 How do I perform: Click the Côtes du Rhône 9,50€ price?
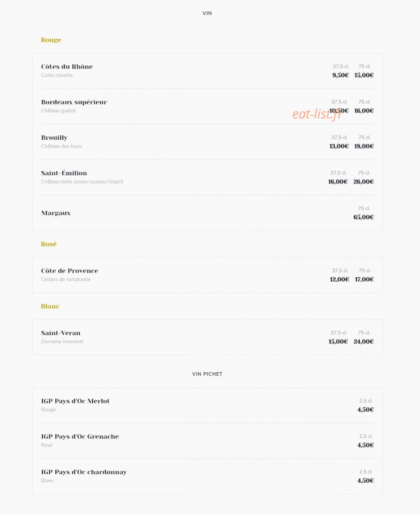341,75
